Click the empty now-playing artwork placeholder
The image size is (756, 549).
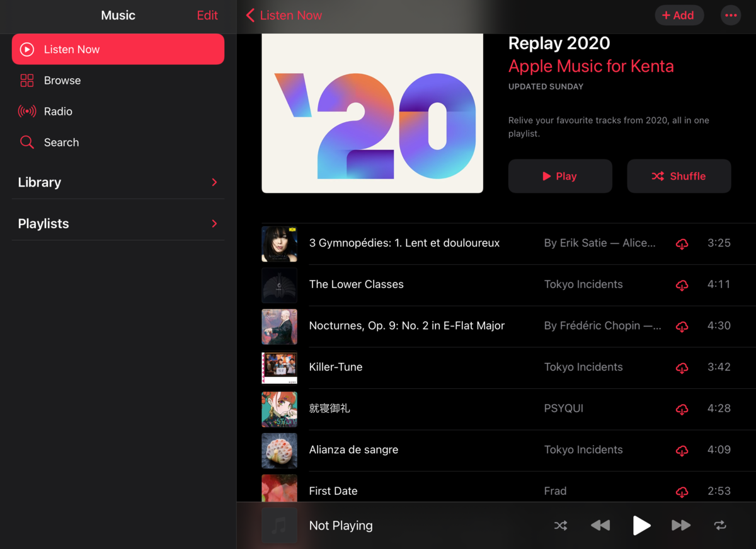(x=279, y=526)
